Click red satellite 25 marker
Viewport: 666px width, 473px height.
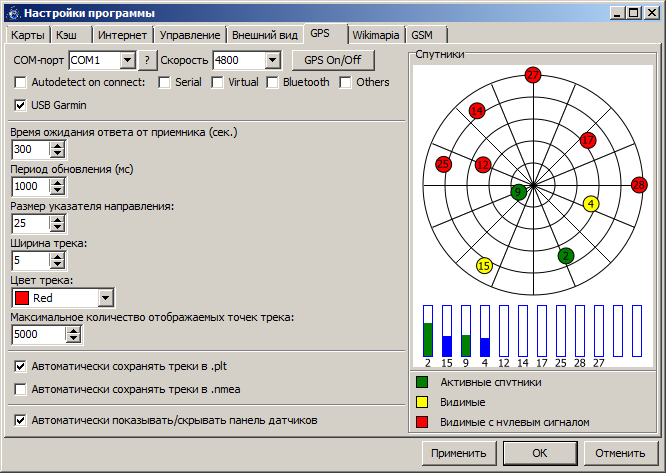coord(443,164)
